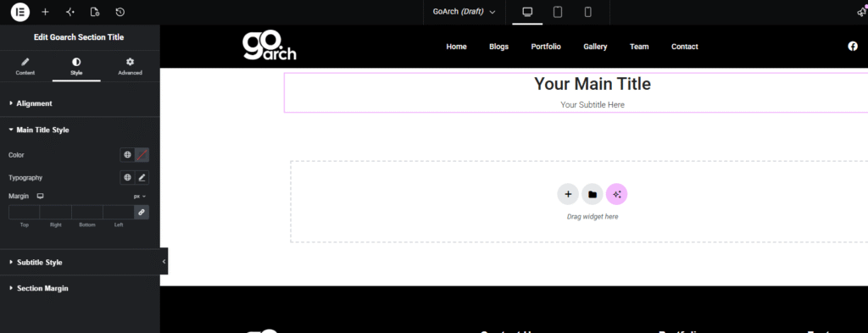Select the Style tab

pyautogui.click(x=76, y=66)
